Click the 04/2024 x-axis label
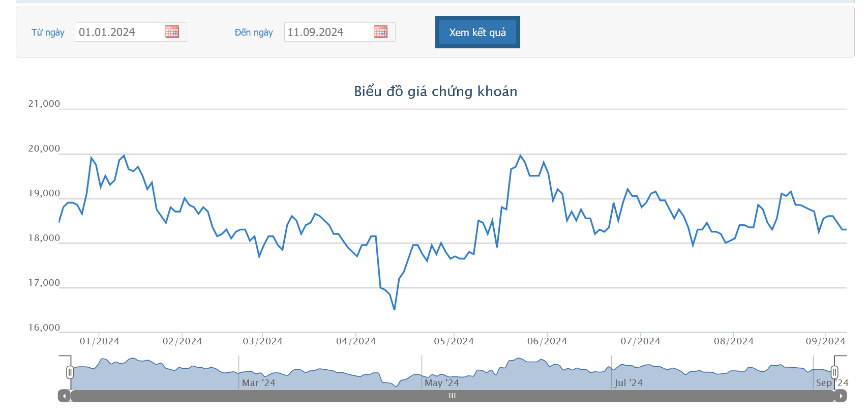The width and height of the screenshot is (868, 413). (356, 341)
